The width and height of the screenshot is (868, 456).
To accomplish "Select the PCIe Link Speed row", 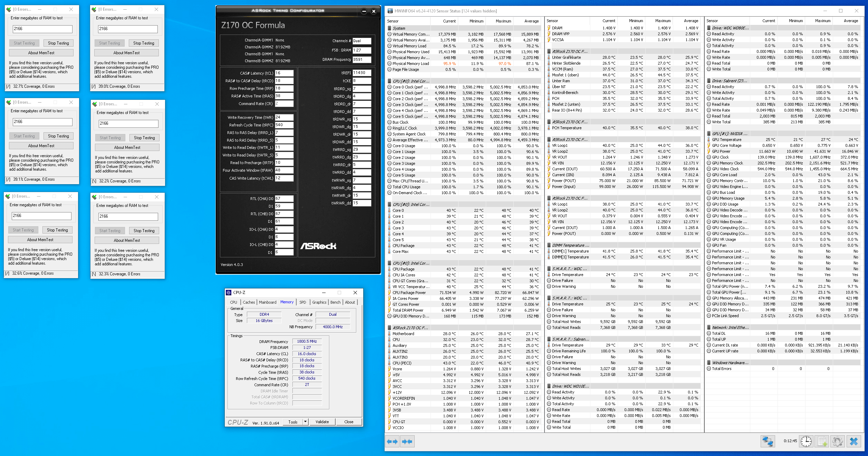I will (x=782, y=316).
